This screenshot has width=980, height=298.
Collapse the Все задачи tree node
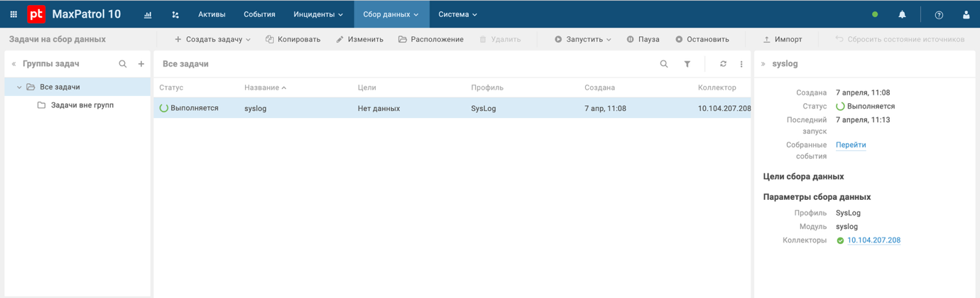pos(19,87)
